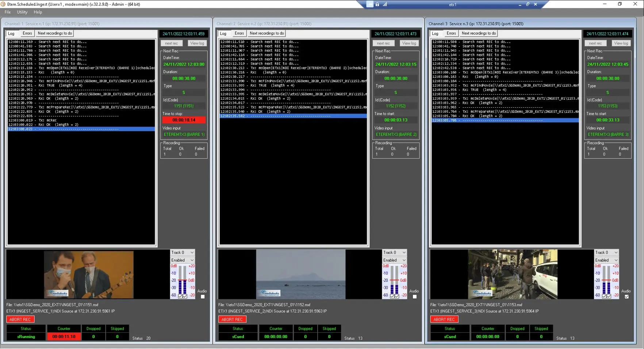This screenshot has width=644, height=349.
Task: Click the Channel 2 sea video preview
Action: (300, 274)
